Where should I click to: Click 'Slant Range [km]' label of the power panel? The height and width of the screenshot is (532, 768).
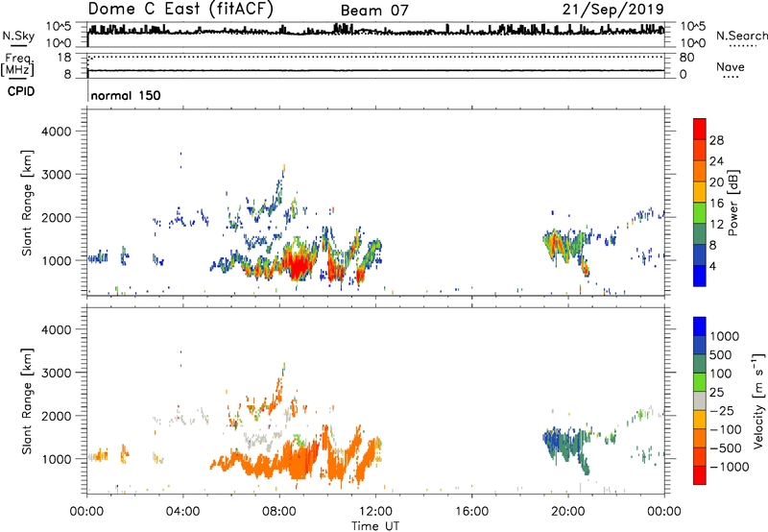tap(27, 203)
